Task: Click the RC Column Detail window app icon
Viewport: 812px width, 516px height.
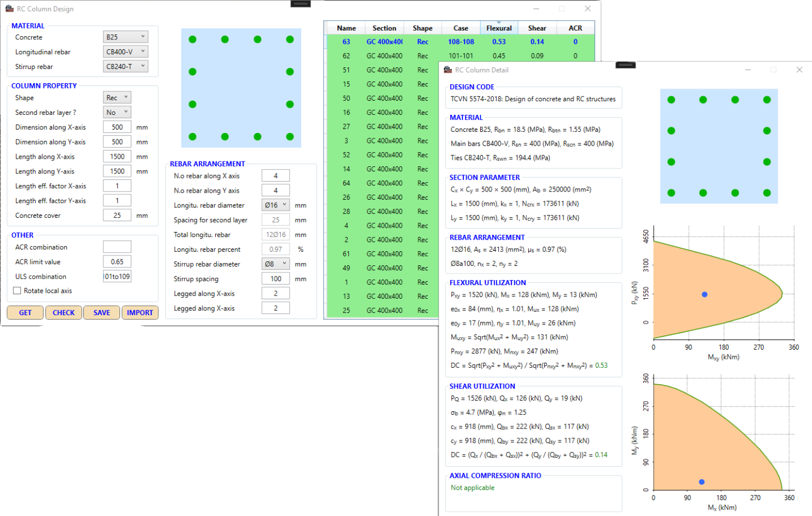Action: (448, 69)
